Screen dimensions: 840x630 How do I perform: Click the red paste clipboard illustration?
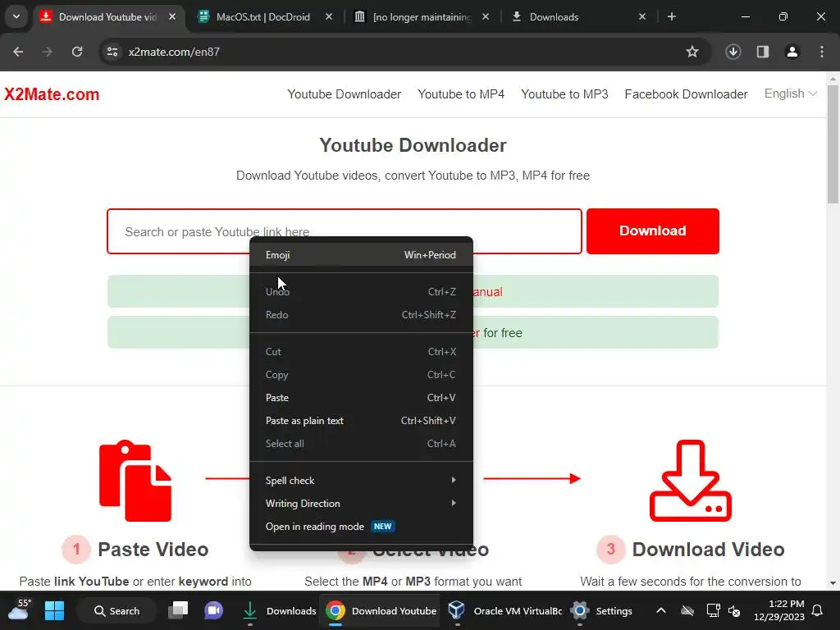pyautogui.click(x=135, y=481)
